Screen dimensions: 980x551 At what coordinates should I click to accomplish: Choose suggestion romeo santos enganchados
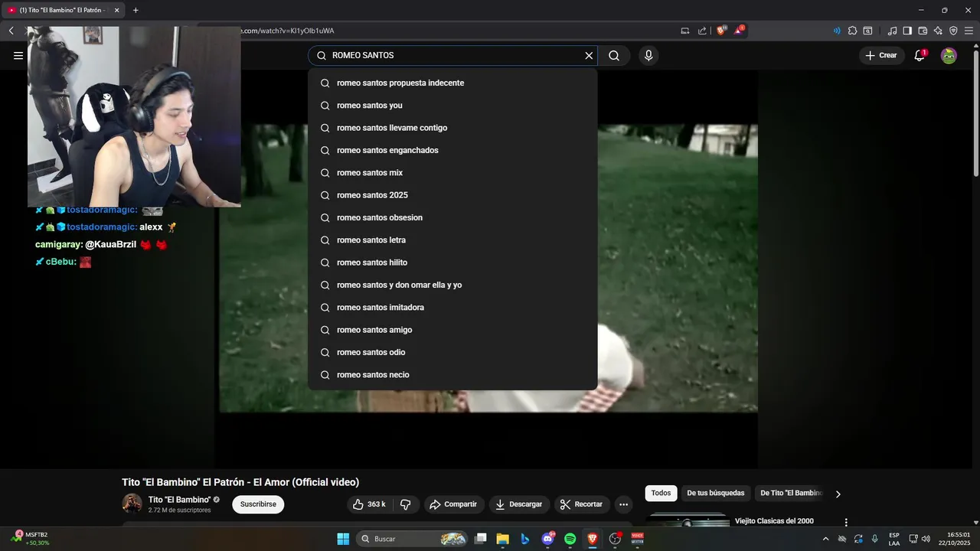452,150
